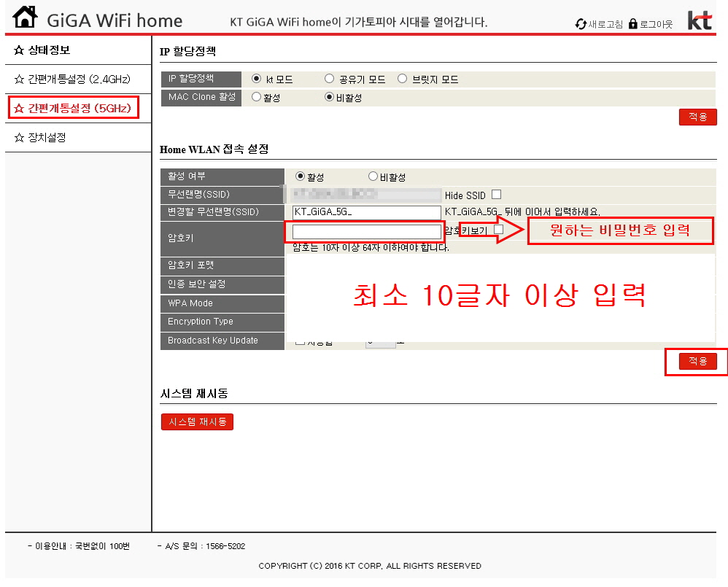Click the 변경할 무선랜명 SSID input field
Screen dimensions: 728x587
[367, 212]
